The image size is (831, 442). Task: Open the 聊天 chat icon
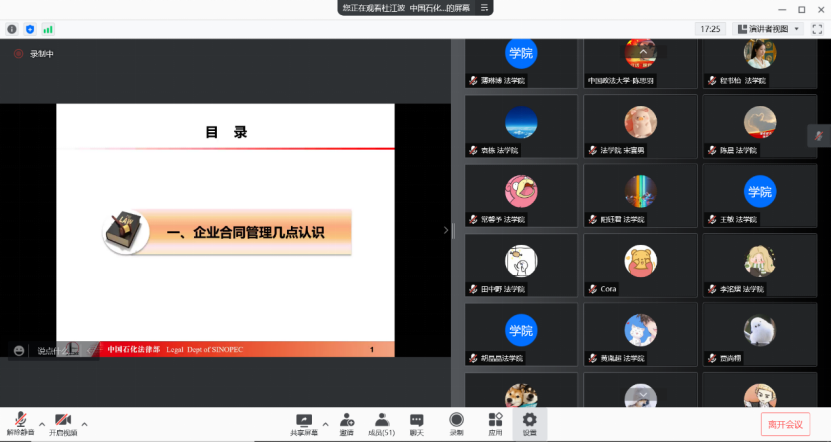tap(417, 421)
